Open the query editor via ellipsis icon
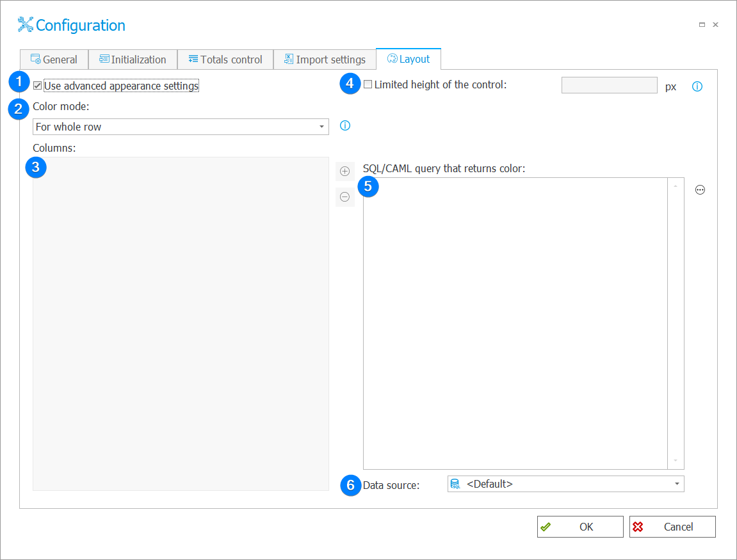This screenshot has width=737, height=560. click(x=700, y=190)
